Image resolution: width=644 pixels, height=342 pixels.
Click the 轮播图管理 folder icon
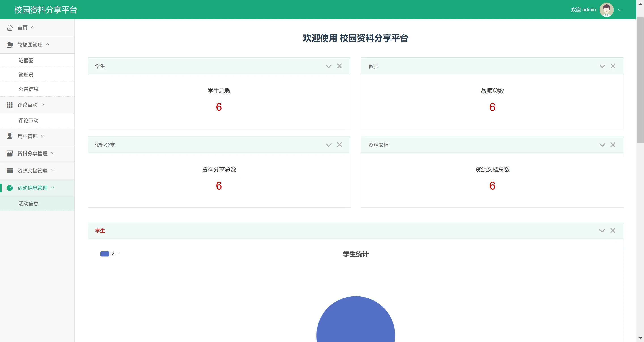tap(9, 45)
